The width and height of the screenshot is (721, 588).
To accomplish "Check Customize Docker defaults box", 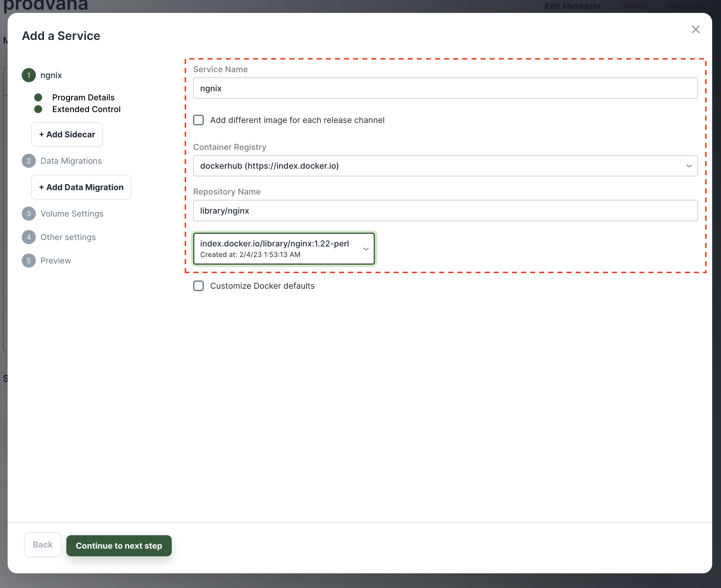I will coord(198,286).
